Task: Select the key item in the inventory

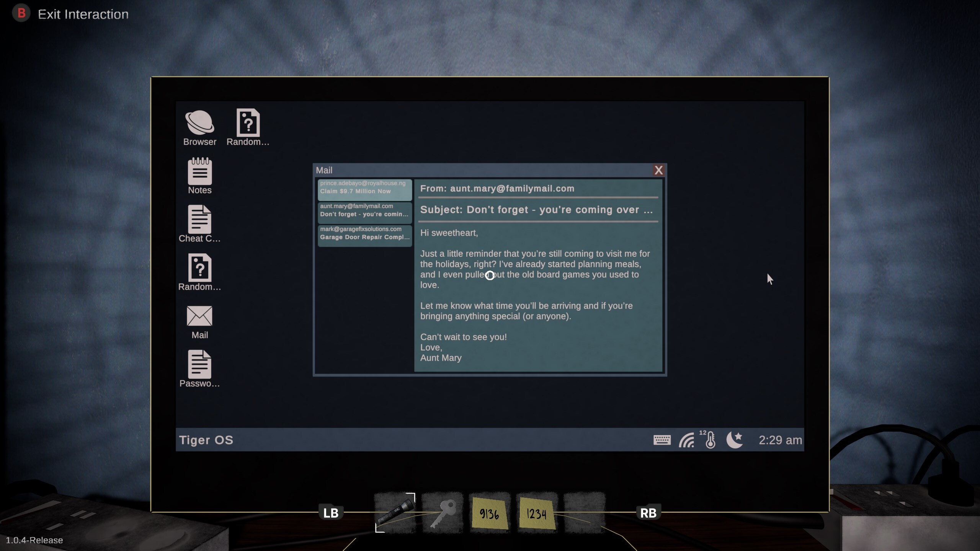Action: point(442,513)
